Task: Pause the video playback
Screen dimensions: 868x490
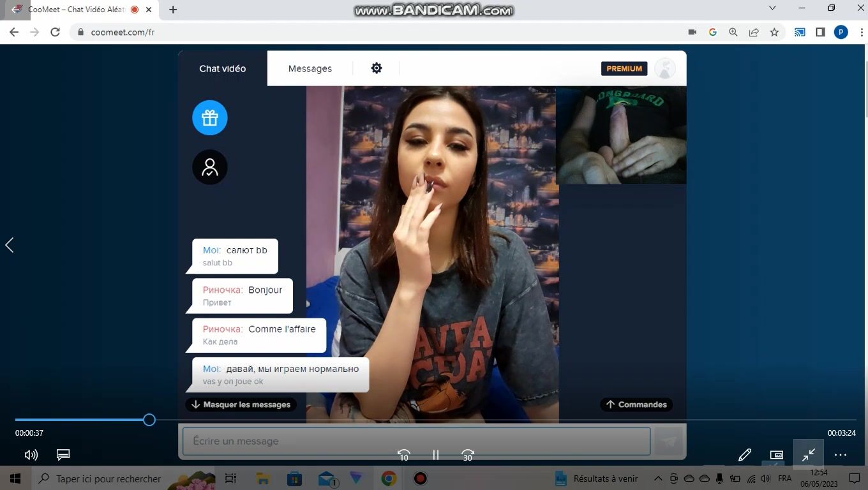Action: tap(436, 455)
